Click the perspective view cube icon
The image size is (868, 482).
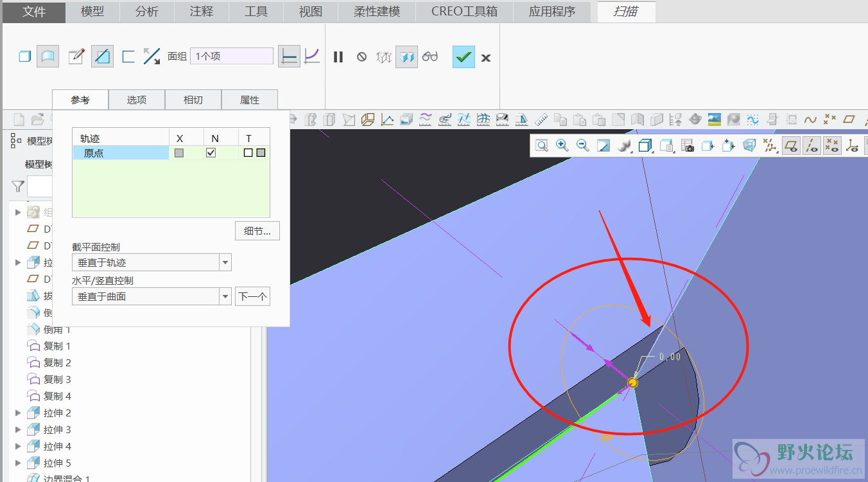749,146
